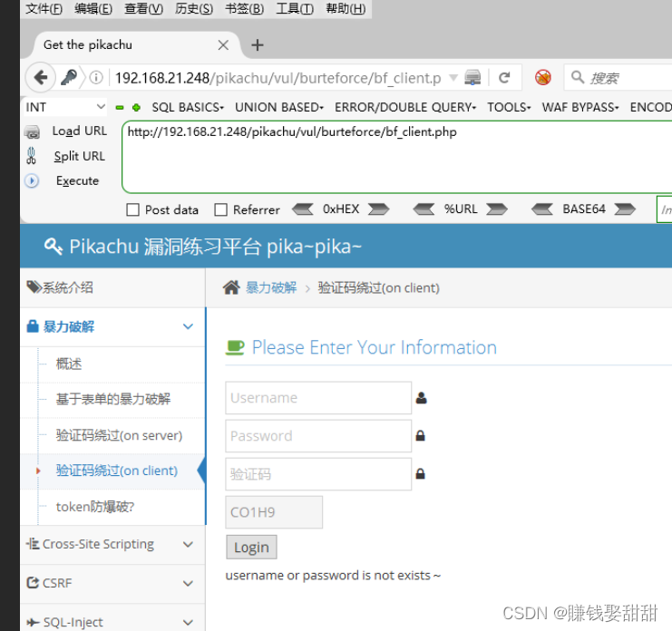Image resolution: width=672 pixels, height=631 pixels.
Task: Open 验证码绕过(on client) sidebar item
Action: (x=117, y=471)
